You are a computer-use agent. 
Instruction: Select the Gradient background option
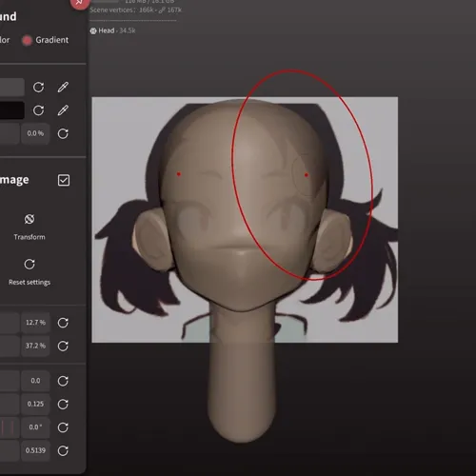click(x=45, y=40)
